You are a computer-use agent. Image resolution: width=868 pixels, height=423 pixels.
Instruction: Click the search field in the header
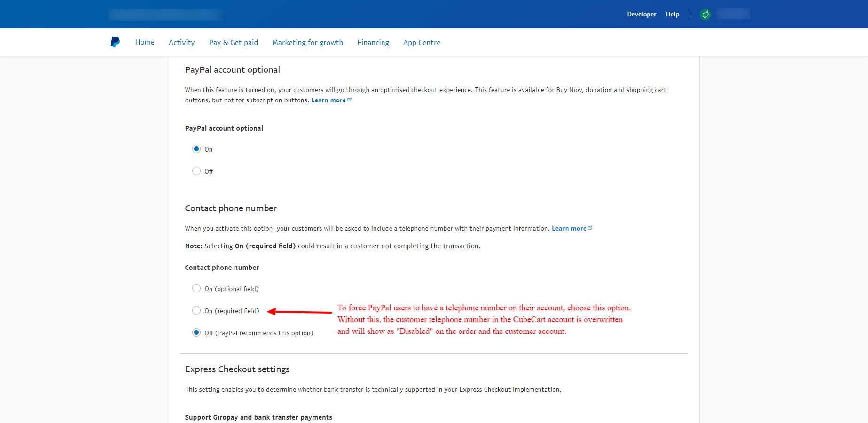click(x=165, y=14)
